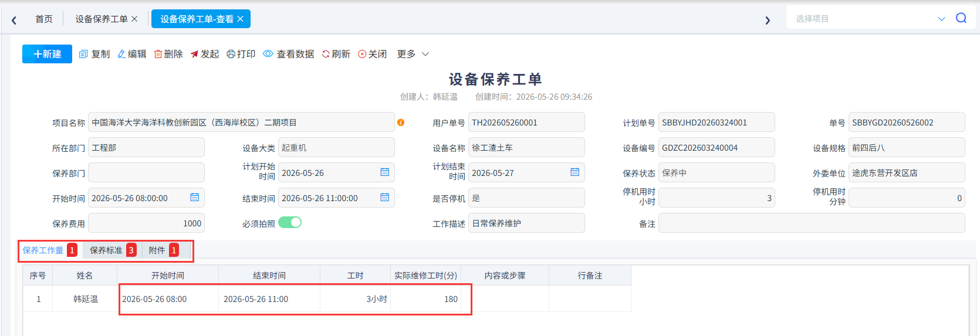This screenshot has height=336, width=980.
Task: Click the 外委单位 field 途虎东营开发区店
Action: [907, 173]
